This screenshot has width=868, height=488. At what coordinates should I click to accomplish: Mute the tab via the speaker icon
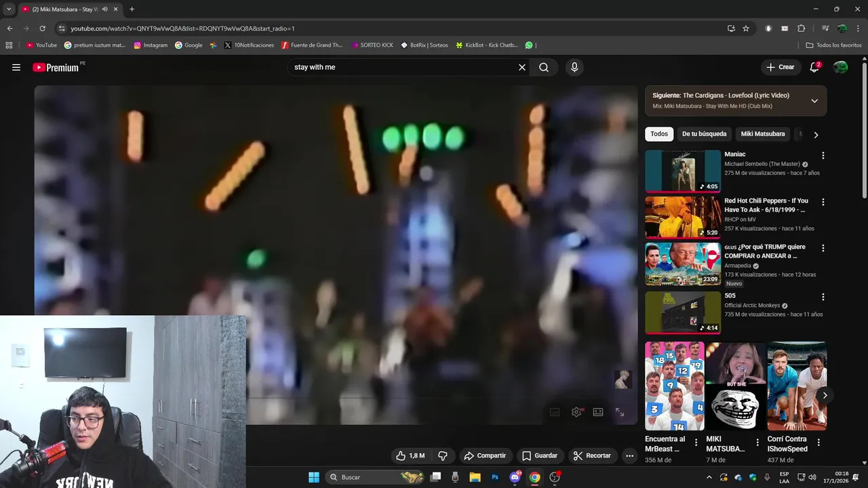point(104,9)
